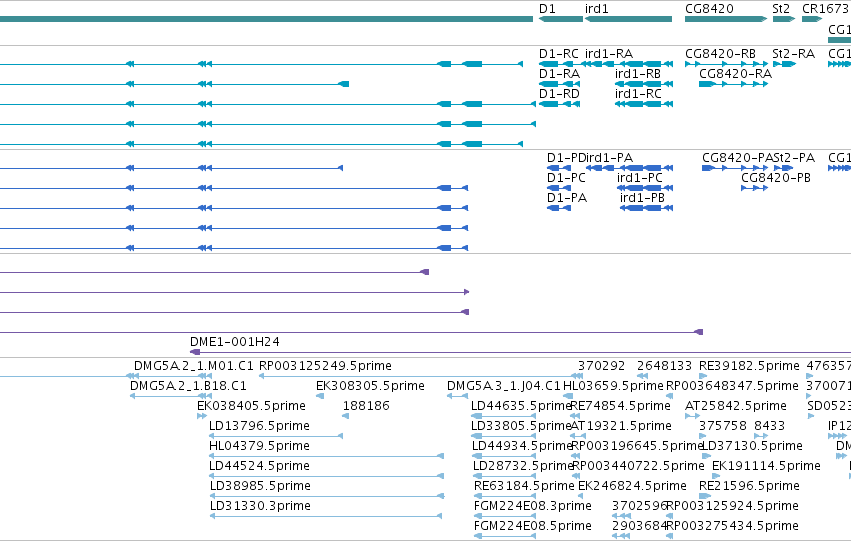The width and height of the screenshot is (851, 541).
Task: Select EST LD44524.5prime
Action: [327, 476]
